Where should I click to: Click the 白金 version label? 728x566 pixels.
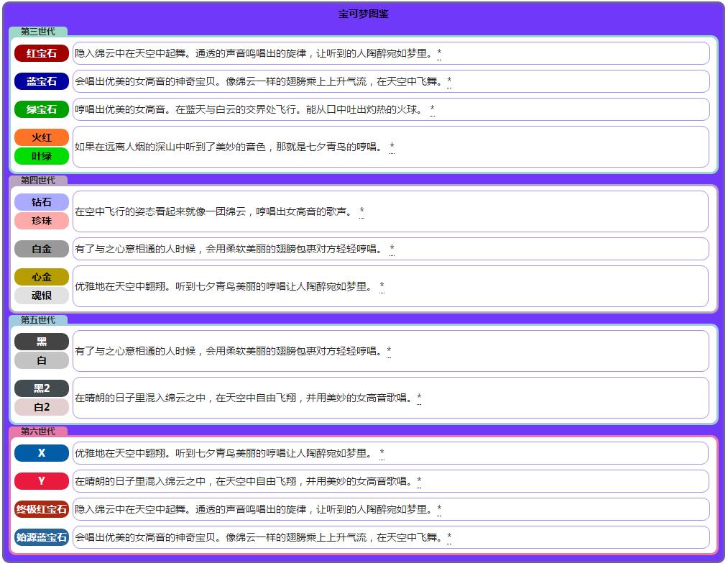tap(41, 249)
